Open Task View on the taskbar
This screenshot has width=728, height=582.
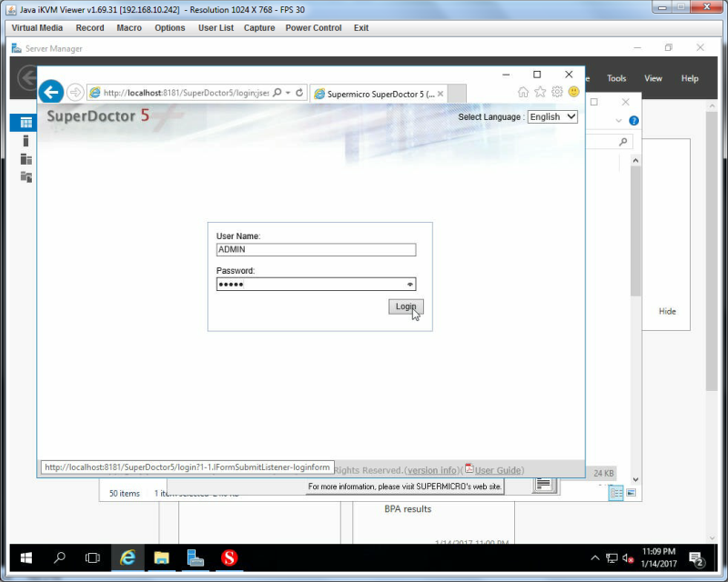click(x=93, y=557)
